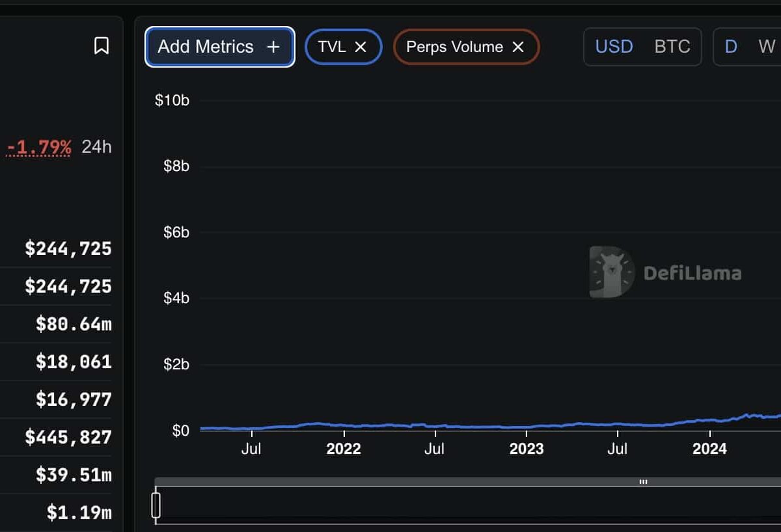Click the plus icon in Add Metrics
The height and width of the screenshot is (532, 781).
click(273, 47)
